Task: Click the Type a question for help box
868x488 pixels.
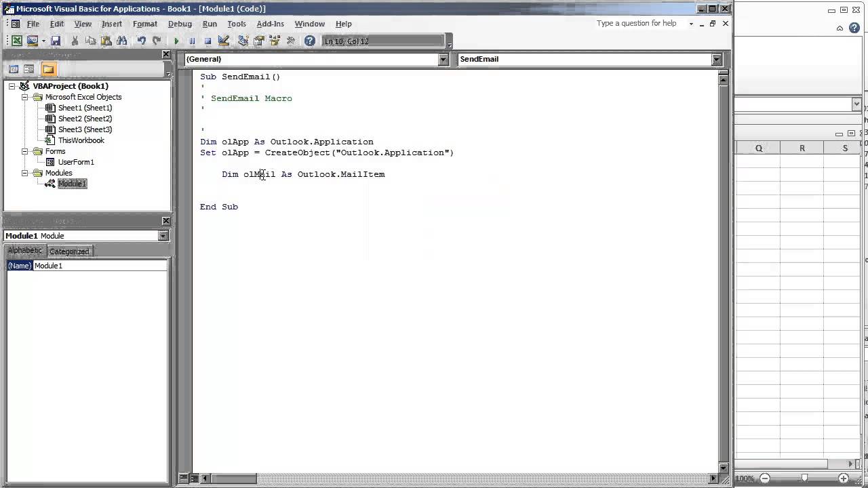Action: tap(641, 23)
